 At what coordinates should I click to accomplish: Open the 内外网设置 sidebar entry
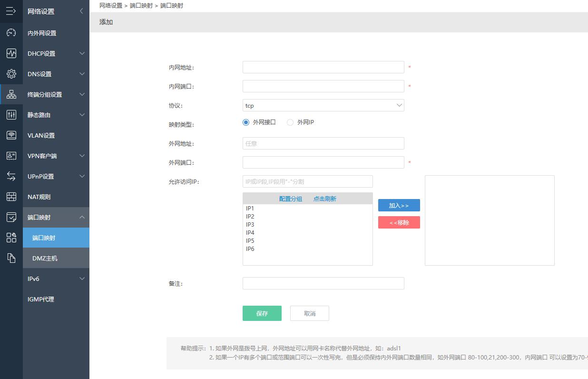(x=56, y=33)
